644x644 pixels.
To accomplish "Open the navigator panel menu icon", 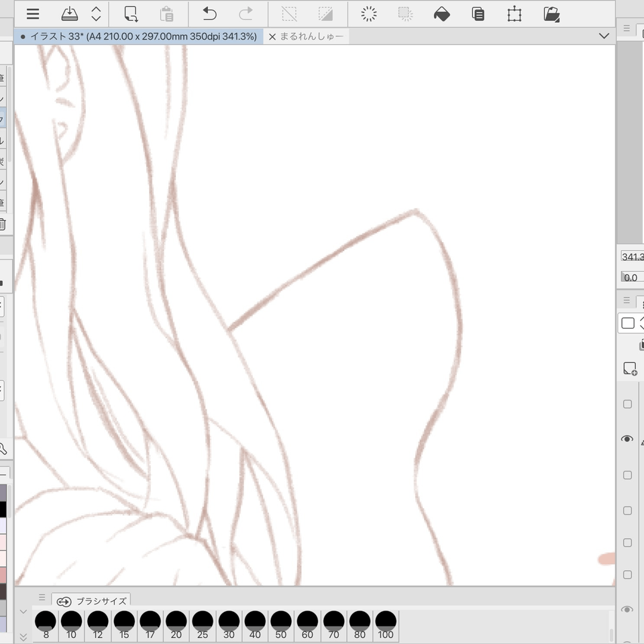I will click(x=627, y=28).
